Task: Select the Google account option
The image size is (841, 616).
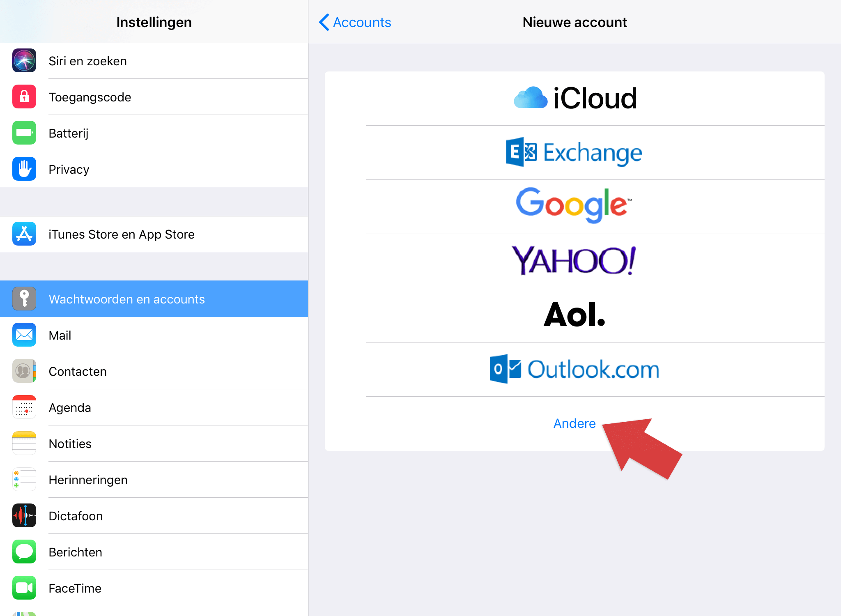Action: [x=574, y=207]
